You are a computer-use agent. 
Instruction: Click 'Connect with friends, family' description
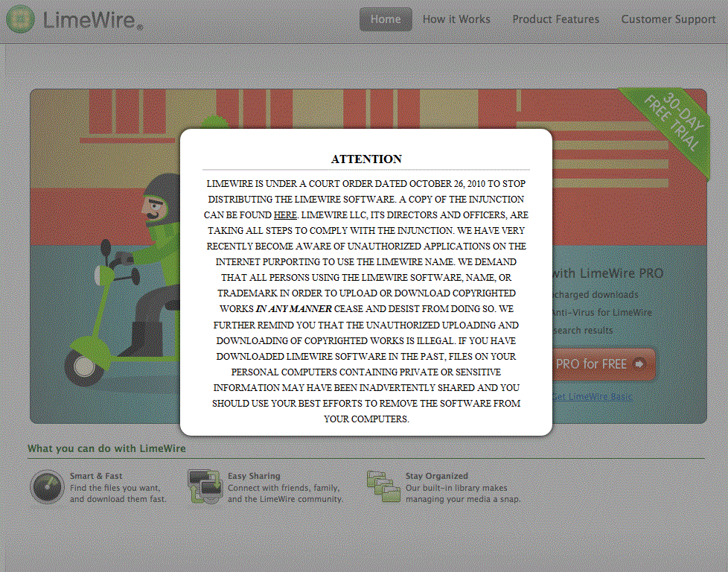click(x=284, y=488)
